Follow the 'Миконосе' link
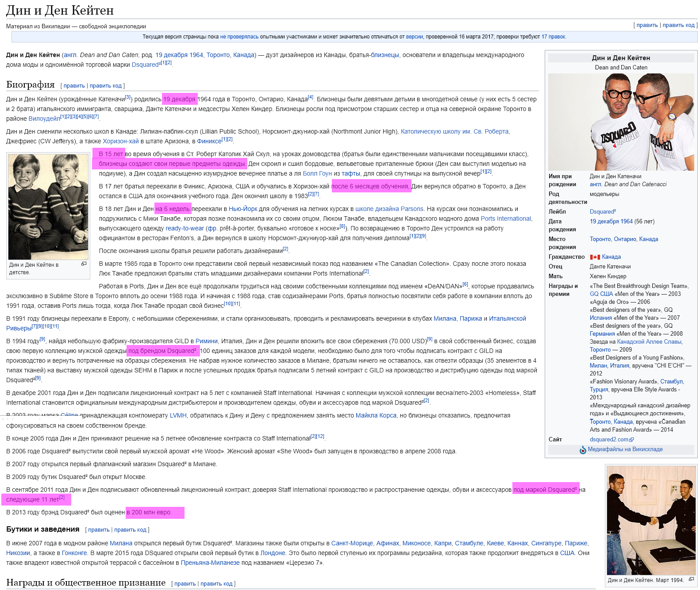700x590 pixels. (x=416, y=544)
